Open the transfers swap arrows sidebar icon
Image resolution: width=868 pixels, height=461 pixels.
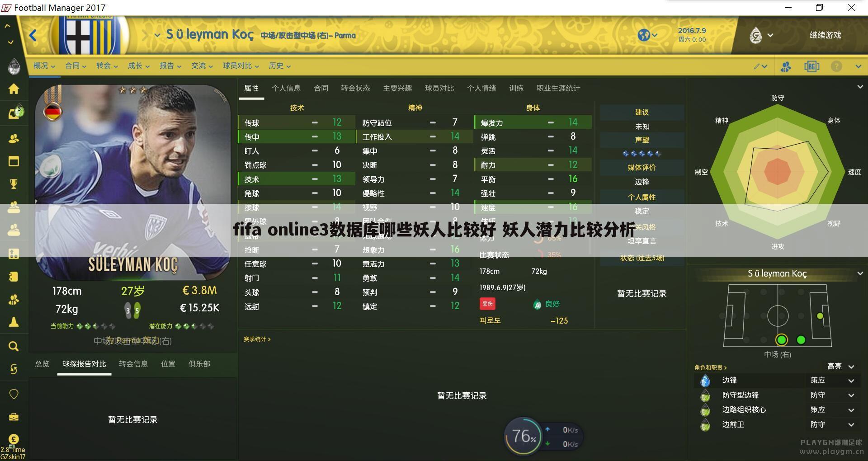click(14, 369)
